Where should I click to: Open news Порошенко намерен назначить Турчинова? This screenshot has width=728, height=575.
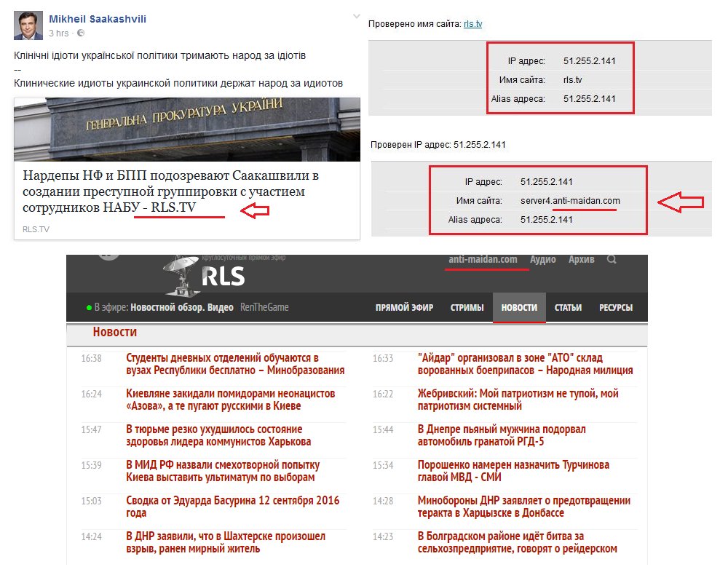pos(513,471)
